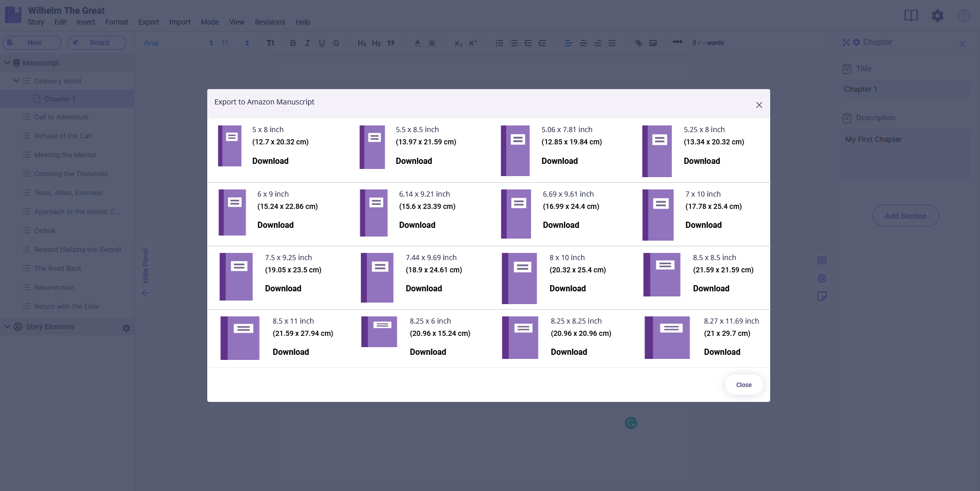Download the 8.5 x 11 inch manuscript
Screen dimensions: 980x491
(291, 352)
